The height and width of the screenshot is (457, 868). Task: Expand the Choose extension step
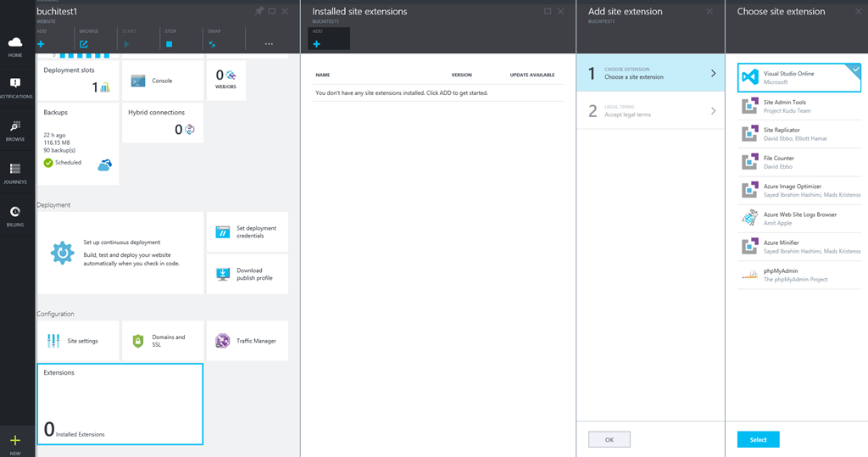(x=650, y=73)
